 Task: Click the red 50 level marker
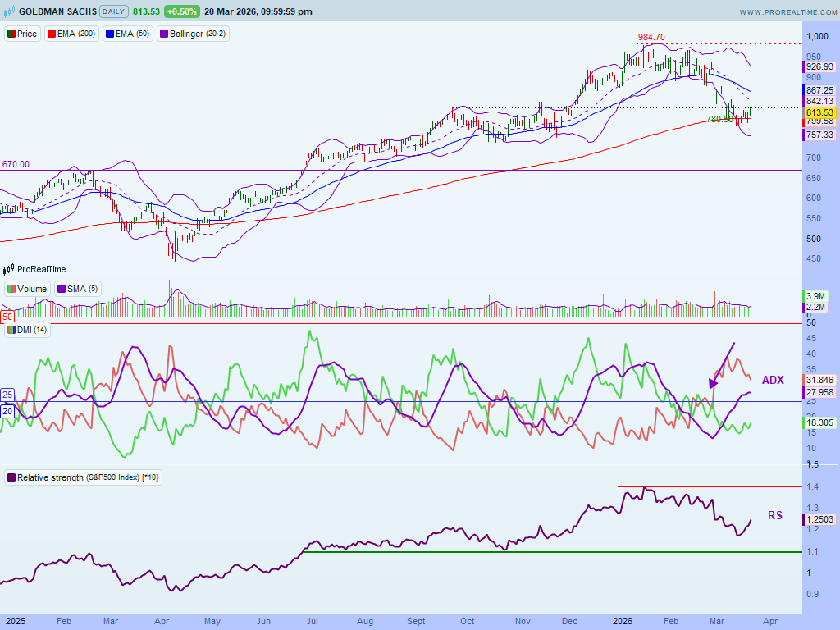(x=7, y=317)
